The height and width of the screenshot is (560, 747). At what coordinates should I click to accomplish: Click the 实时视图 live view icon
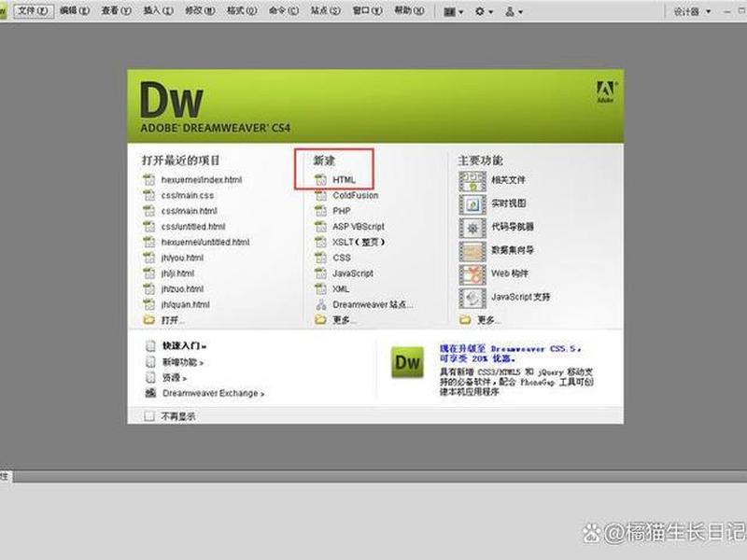coord(472,204)
